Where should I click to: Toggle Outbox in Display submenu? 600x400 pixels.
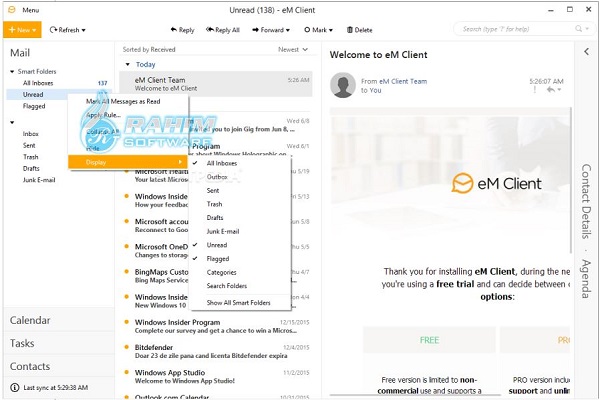[x=241, y=177]
